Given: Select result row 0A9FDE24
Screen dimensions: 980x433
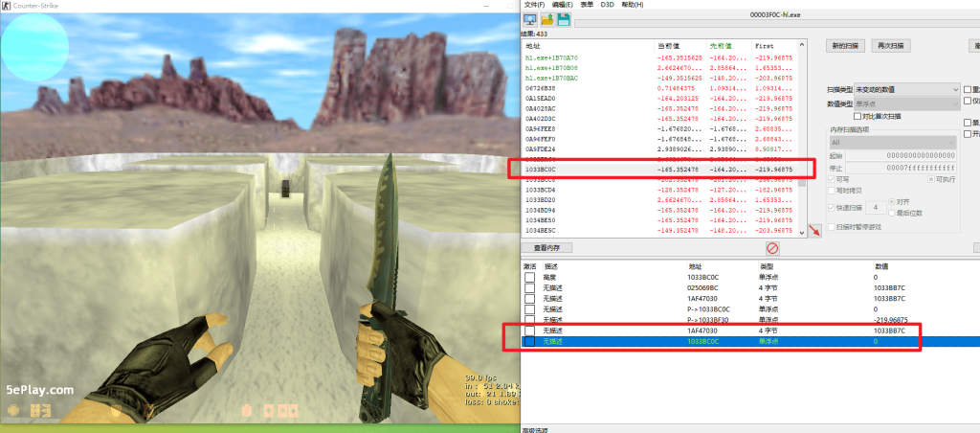Looking at the screenshot, I should [660, 148].
